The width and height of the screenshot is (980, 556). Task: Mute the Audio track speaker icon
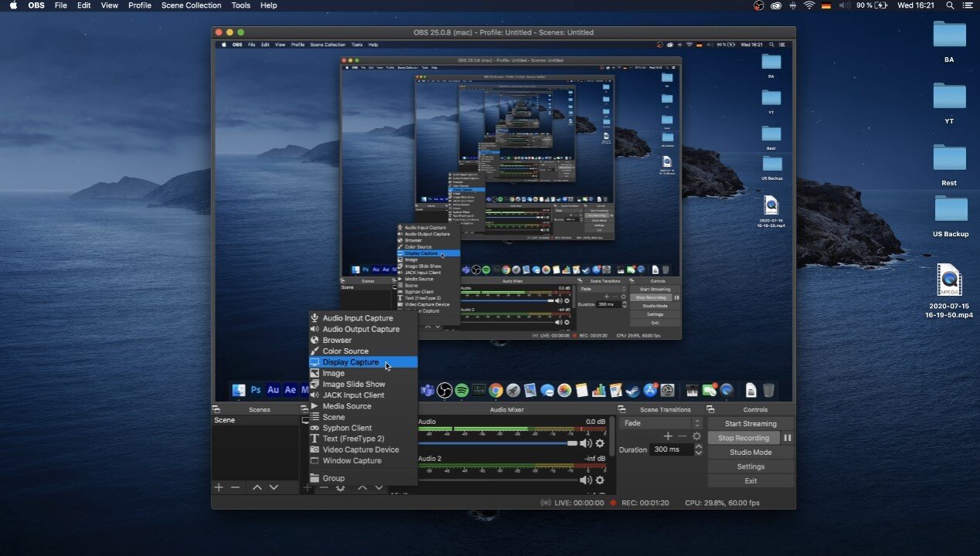[586, 443]
